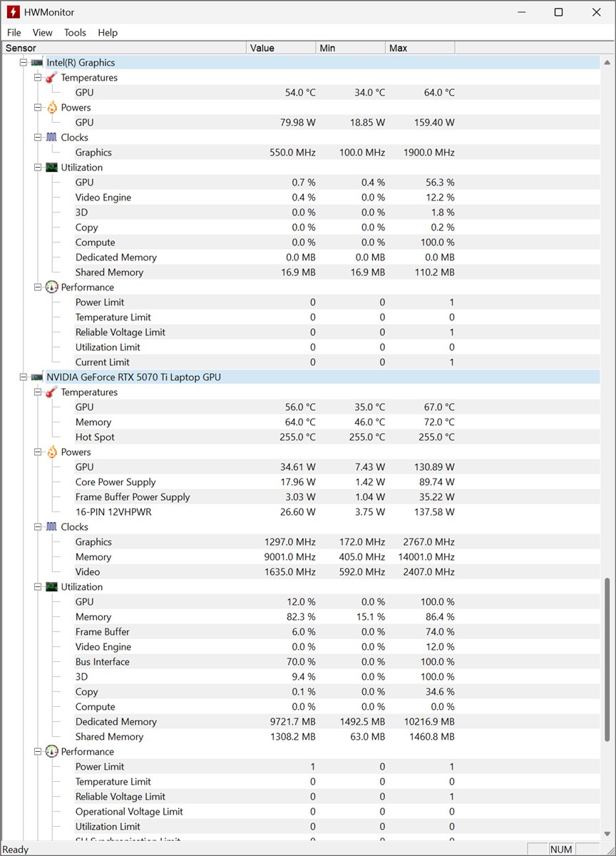Image resolution: width=616 pixels, height=856 pixels.
Task: Click the flame icon beside NVIDIA Powers
Action: point(51,452)
